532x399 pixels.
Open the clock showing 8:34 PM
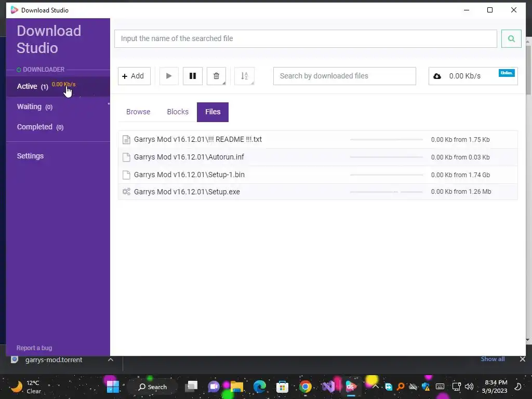coord(495,387)
